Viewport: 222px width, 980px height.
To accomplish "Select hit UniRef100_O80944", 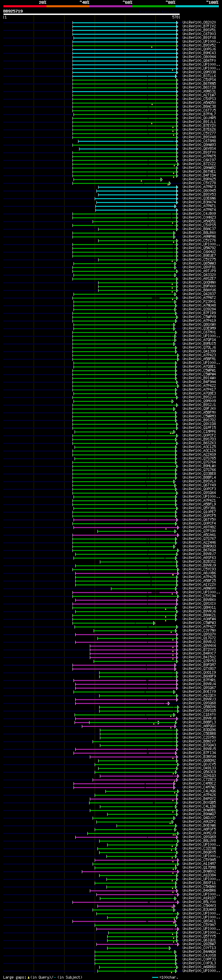I will (x=199, y=57).
